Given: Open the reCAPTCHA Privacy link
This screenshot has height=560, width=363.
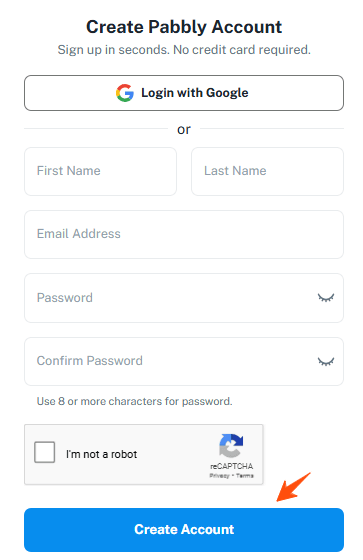Looking at the screenshot, I should tap(219, 476).
